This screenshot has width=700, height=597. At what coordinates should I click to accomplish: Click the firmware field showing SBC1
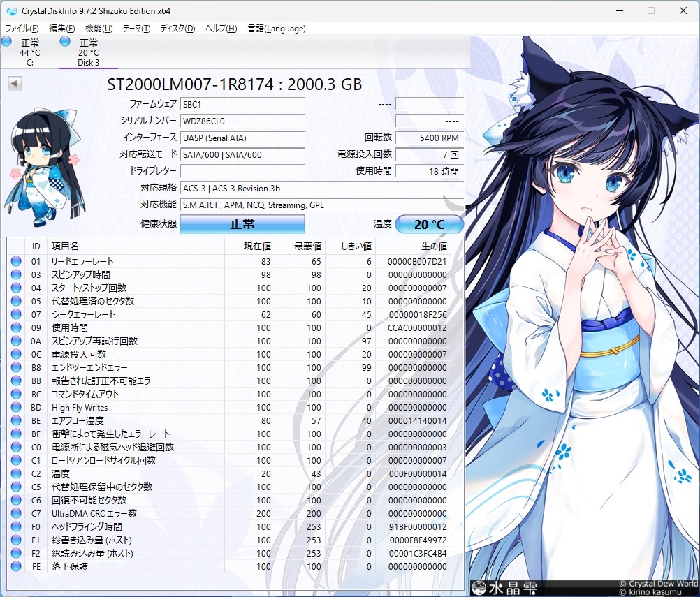tap(242, 103)
